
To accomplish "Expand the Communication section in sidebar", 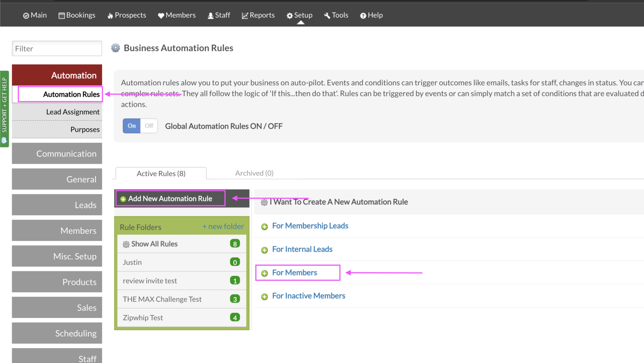I will [x=57, y=154].
